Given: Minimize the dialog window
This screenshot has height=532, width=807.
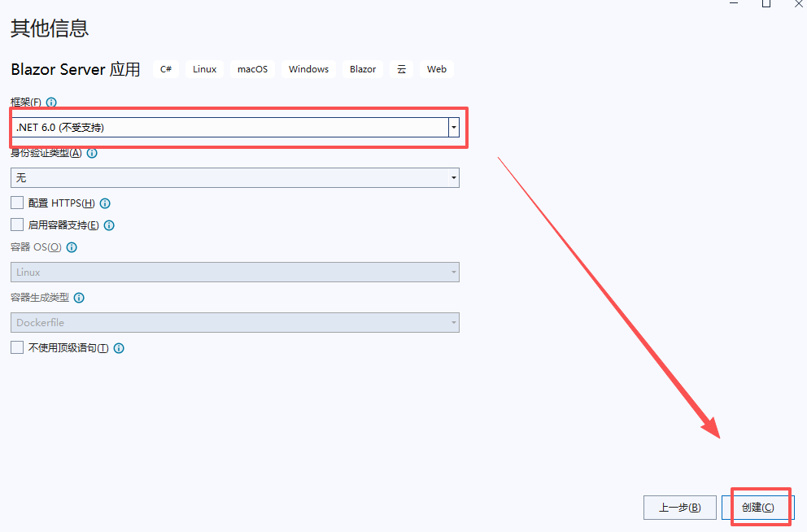Looking at the screenshot, I should pos(734,3).
